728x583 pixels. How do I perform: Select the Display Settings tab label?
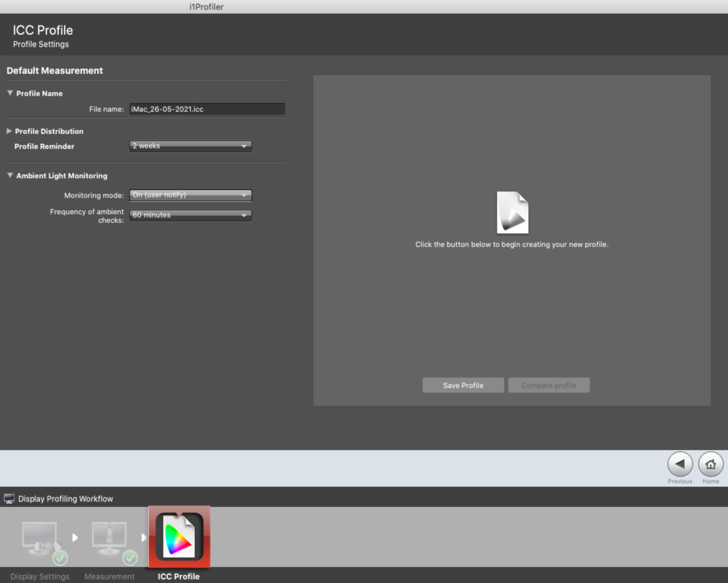(40, 576)
